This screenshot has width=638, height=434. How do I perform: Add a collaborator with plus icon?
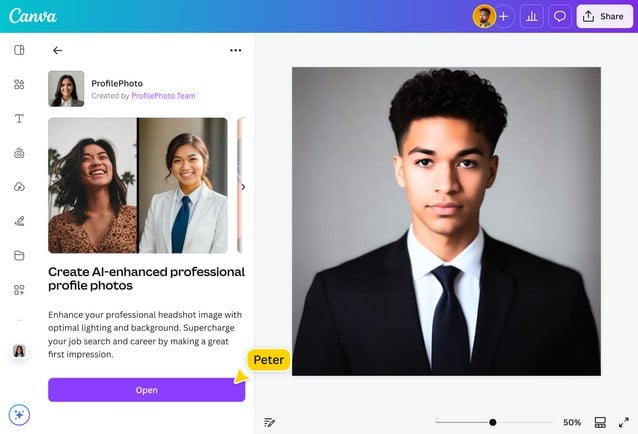click(x=504, y=17)
